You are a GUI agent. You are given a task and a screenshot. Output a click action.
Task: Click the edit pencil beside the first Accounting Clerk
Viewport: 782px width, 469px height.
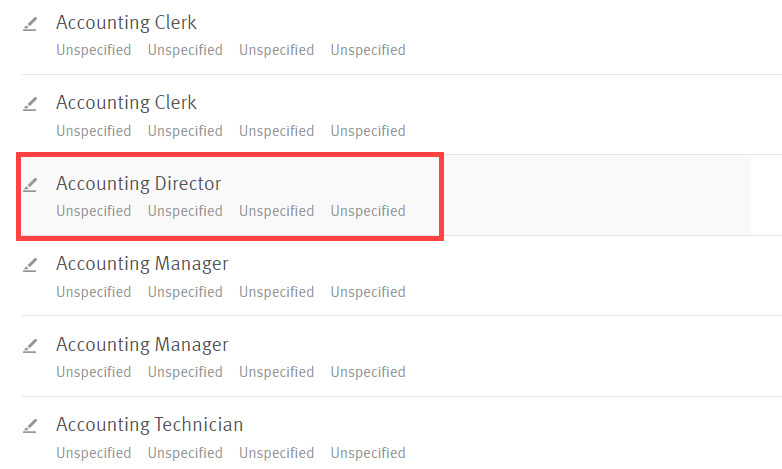(30, 23)
